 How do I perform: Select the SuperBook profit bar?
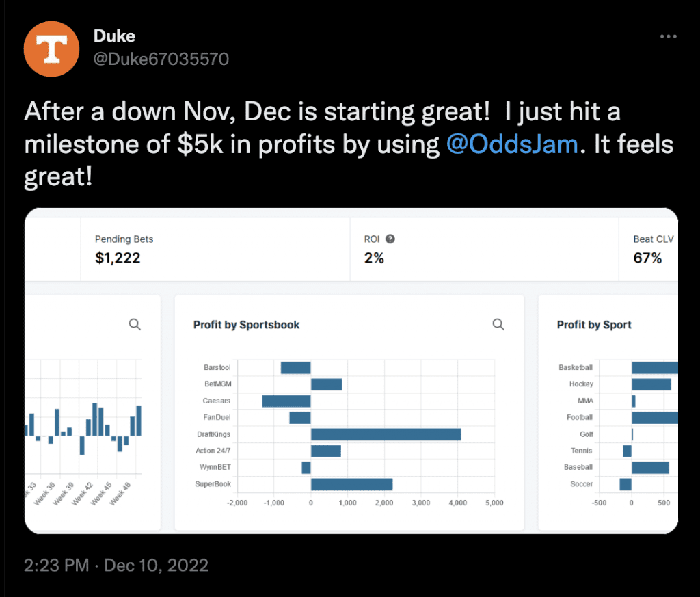pyautogui.click(x=352, y=484)
